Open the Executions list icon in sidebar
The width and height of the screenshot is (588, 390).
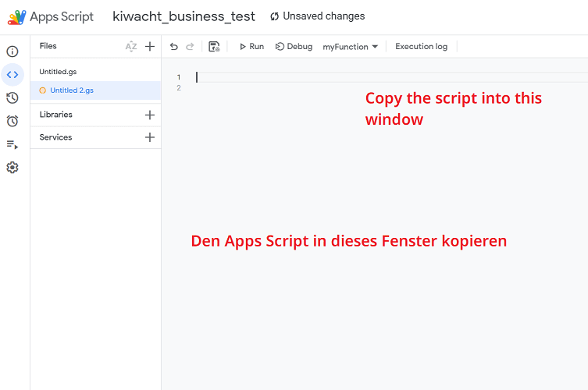coord(12,144)
